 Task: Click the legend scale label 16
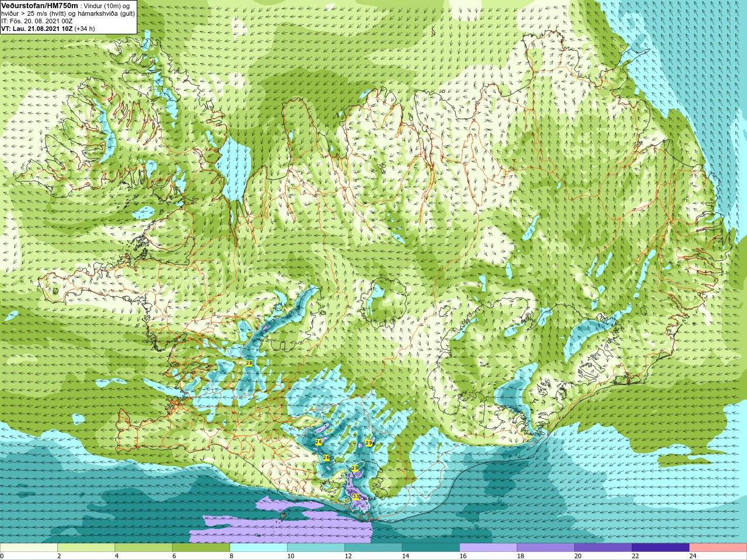[463, 556]
